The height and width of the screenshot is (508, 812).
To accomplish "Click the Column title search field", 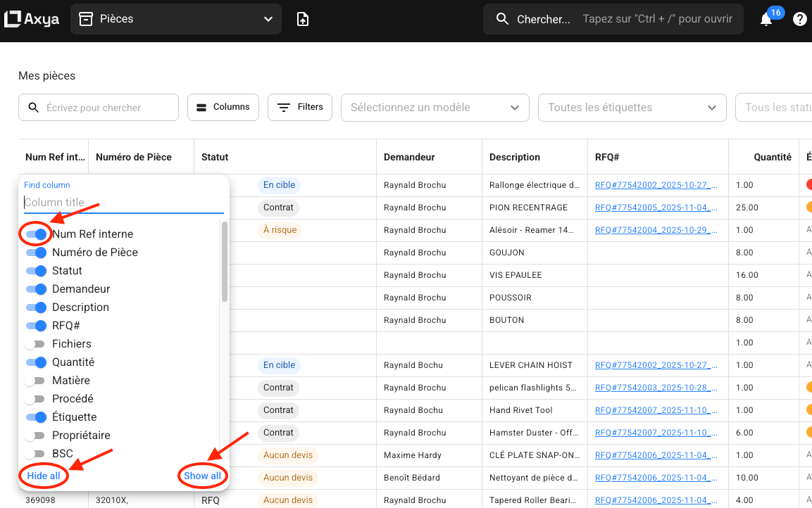I will 123,203.
